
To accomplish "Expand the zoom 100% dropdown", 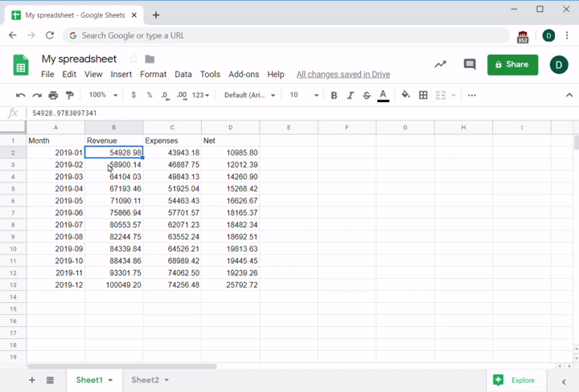I will click(103, 95).
